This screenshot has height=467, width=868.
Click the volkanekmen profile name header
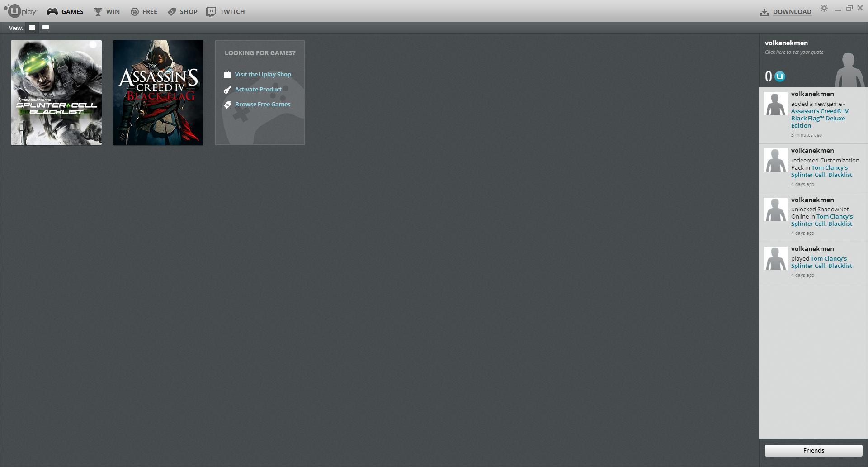(x=786, y=43)
